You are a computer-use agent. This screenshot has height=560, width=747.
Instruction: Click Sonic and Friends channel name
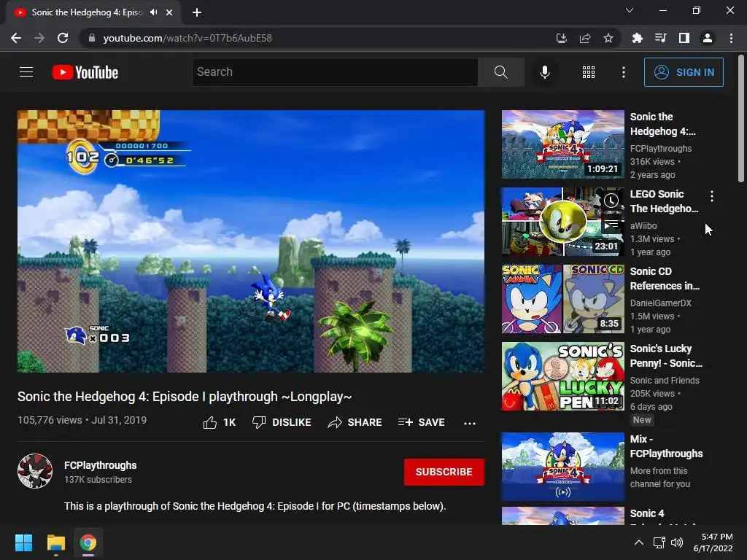pyautogui.click(x=665, y=380)
